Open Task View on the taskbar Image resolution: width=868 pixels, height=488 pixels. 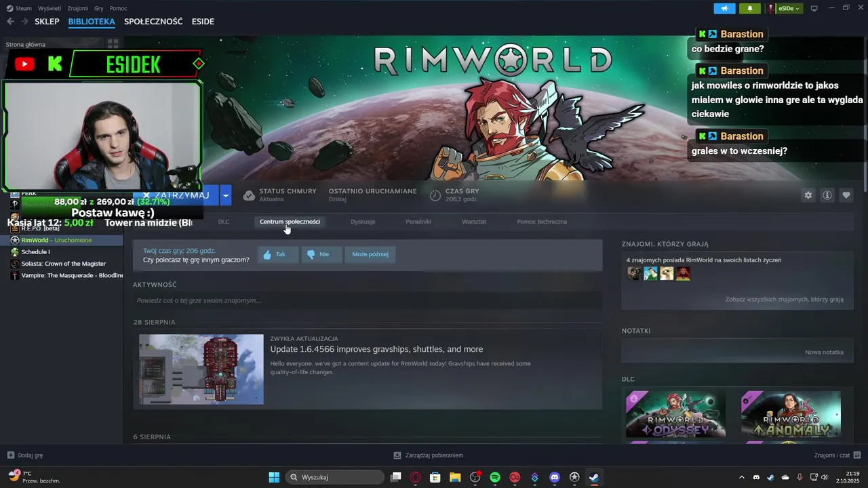click(396, 477)
